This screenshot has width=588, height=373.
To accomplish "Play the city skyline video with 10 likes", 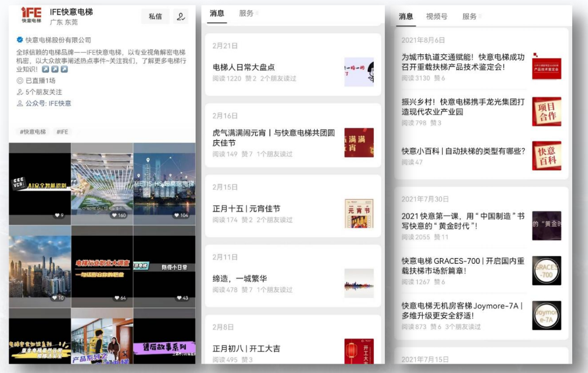I will coord(40,267).
